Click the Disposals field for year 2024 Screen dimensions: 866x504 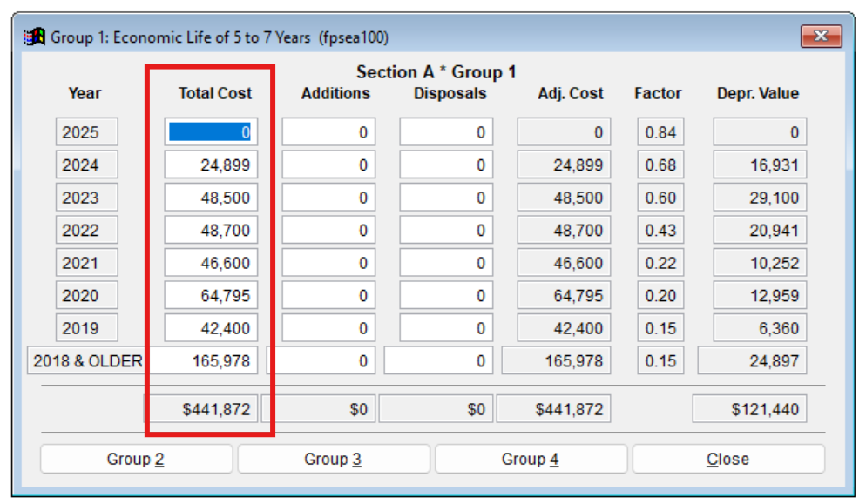(446, 165)
